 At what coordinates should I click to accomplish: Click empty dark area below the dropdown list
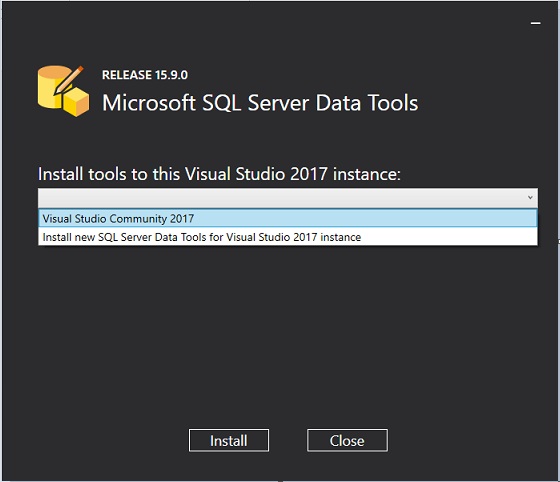click(x=288, y=332)
